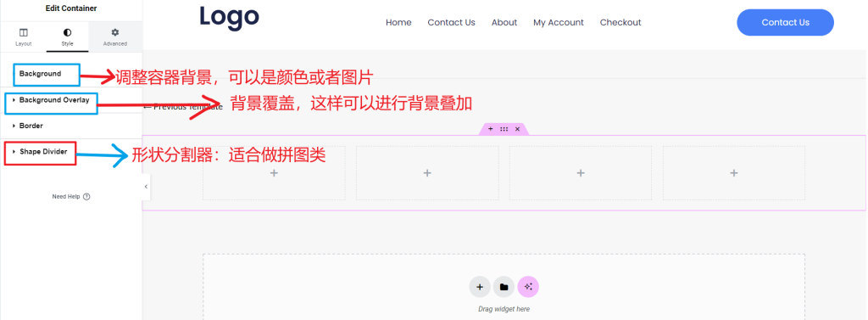Click the Previous Template link
Viewport: 868px width, 320px height.
point(183,106)
